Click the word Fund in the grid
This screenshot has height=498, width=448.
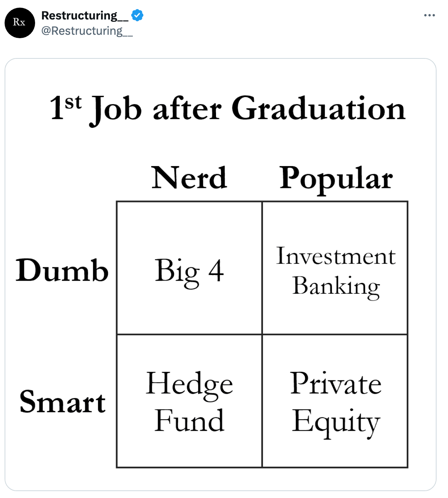click(x=189, y=420)
